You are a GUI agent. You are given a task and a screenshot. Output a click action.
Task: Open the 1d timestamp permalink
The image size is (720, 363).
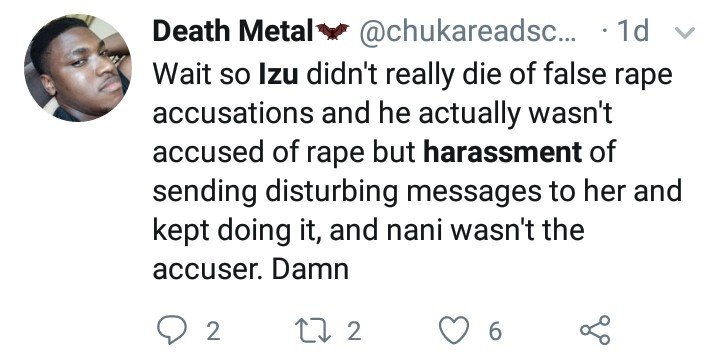pos(634,32)
